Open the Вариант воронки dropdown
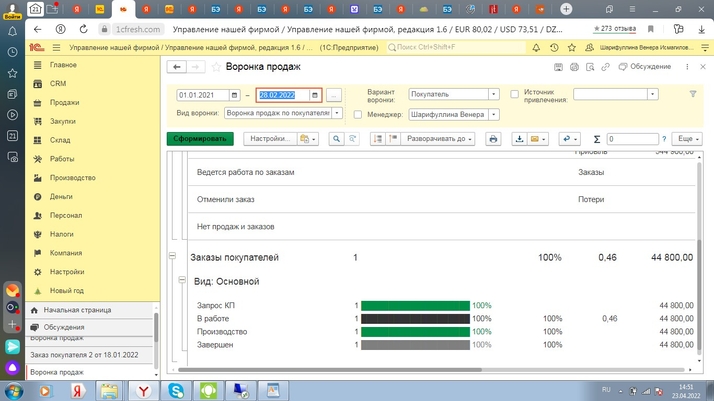The width and height of the screenshot is (714, 401). (493, 95)
